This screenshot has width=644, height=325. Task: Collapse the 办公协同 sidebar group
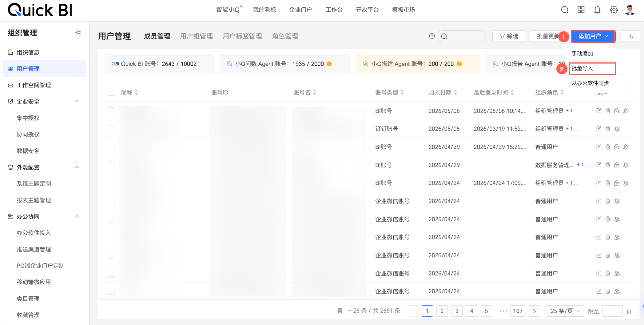pyautogui.click(x=77, y=216)
